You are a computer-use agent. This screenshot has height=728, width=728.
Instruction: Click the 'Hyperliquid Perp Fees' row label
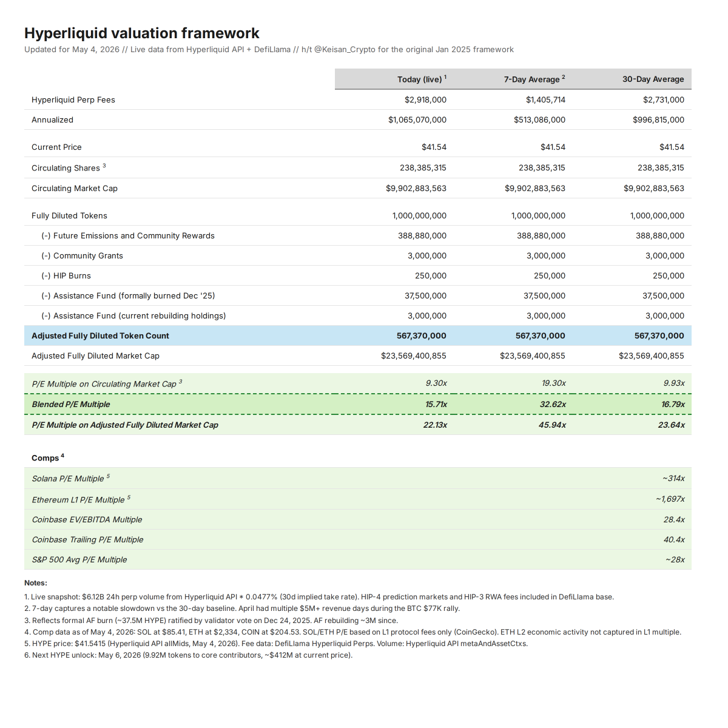73,99
